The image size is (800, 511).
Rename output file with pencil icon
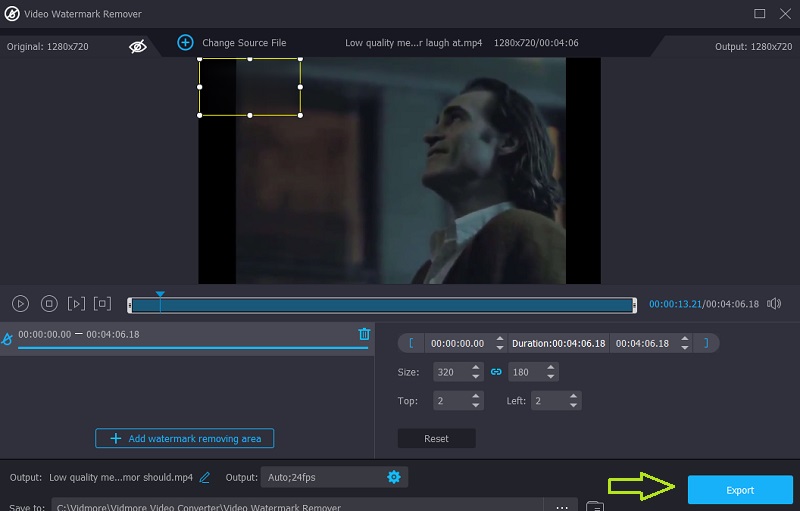point(205,478)
